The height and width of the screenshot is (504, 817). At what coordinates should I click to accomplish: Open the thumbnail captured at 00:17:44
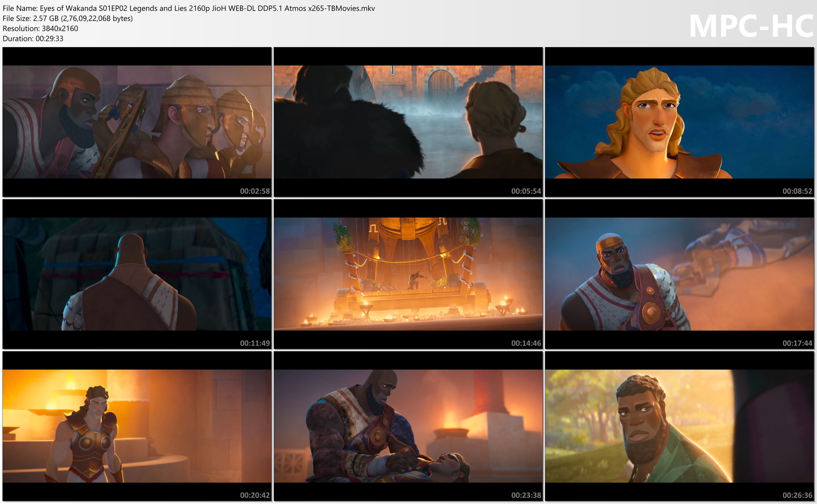point(680,274)
